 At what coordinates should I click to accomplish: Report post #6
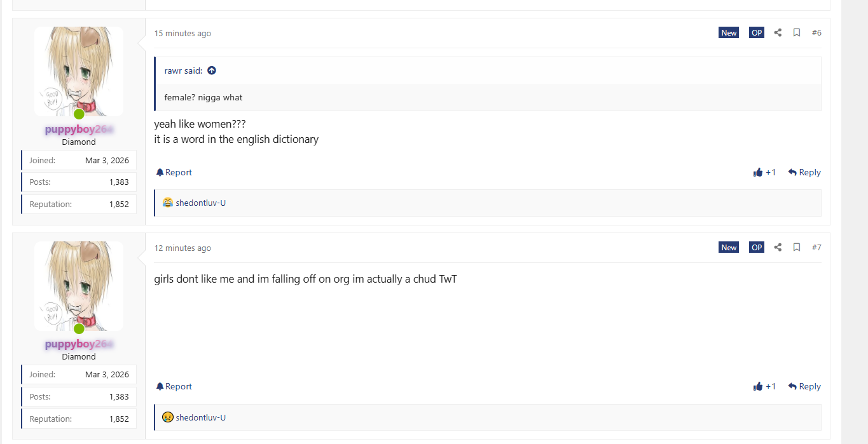(174, 172)
